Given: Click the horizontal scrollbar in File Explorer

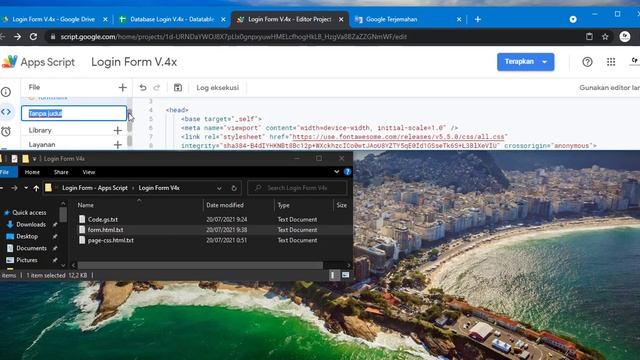Looking at the screenshot, I should tap(200, 265).
